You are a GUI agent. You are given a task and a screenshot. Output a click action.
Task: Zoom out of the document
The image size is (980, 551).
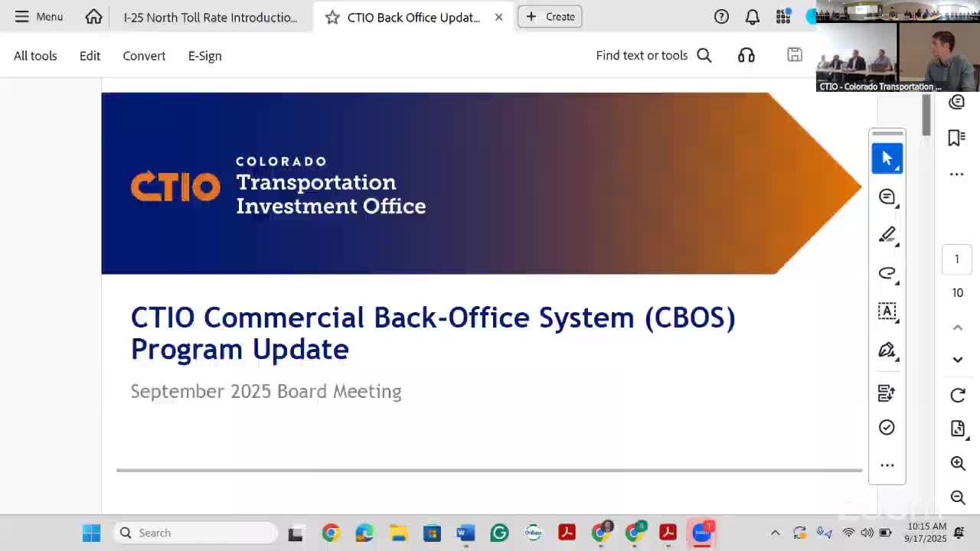tap(958, 497)
